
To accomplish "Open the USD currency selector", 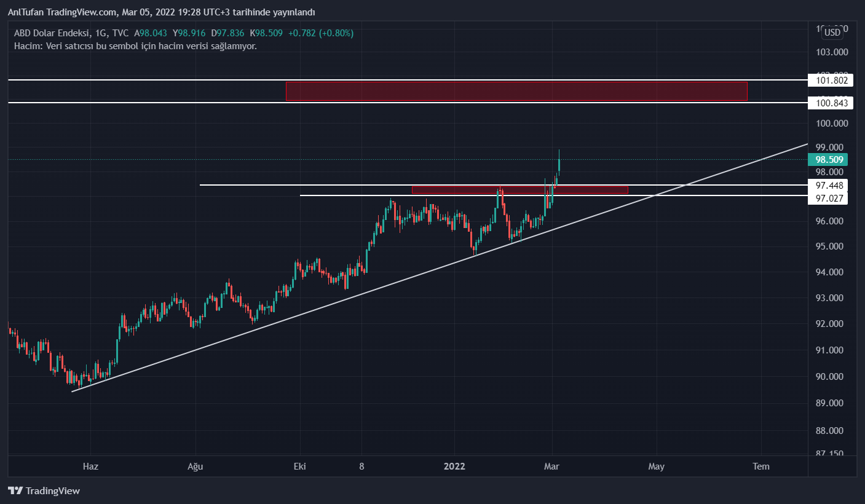I will tap(832, 33).
